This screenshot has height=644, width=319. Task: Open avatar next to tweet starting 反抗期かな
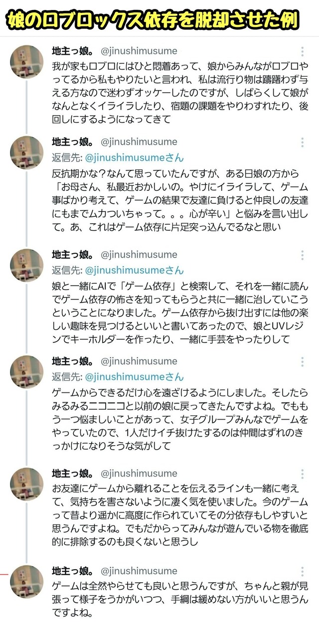tap(27, 153)
